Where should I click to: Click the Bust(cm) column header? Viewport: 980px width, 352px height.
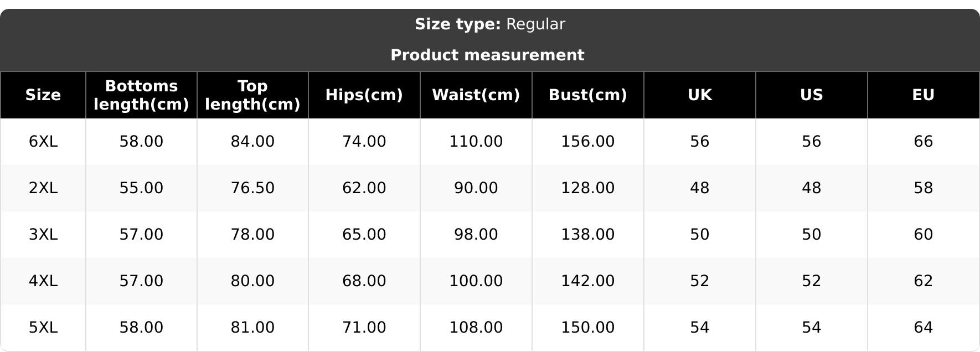pos(587,95)
